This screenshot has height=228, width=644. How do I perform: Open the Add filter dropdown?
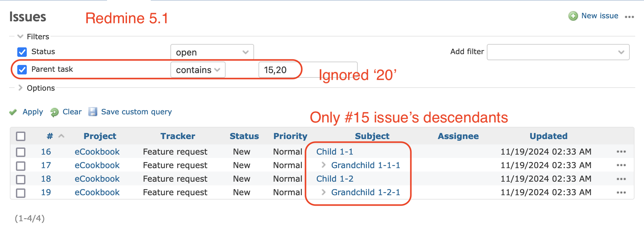pyautogui.click(x=558, y=52)
